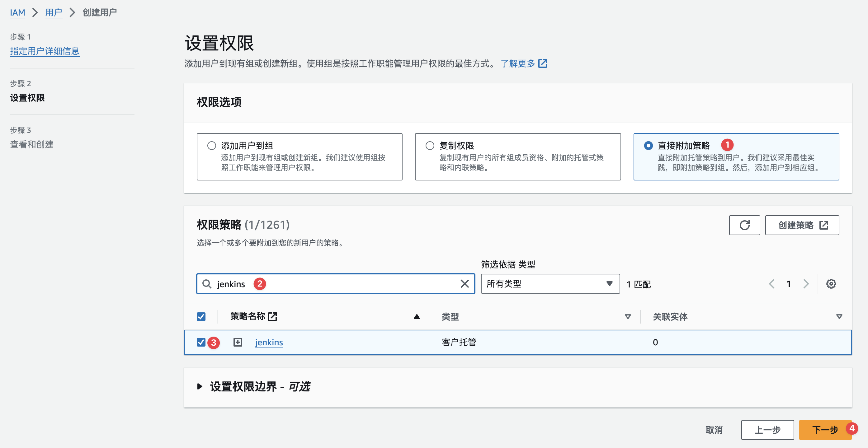
Task: Open the 所有类型 filter dropdown
Action: (550, 284)
